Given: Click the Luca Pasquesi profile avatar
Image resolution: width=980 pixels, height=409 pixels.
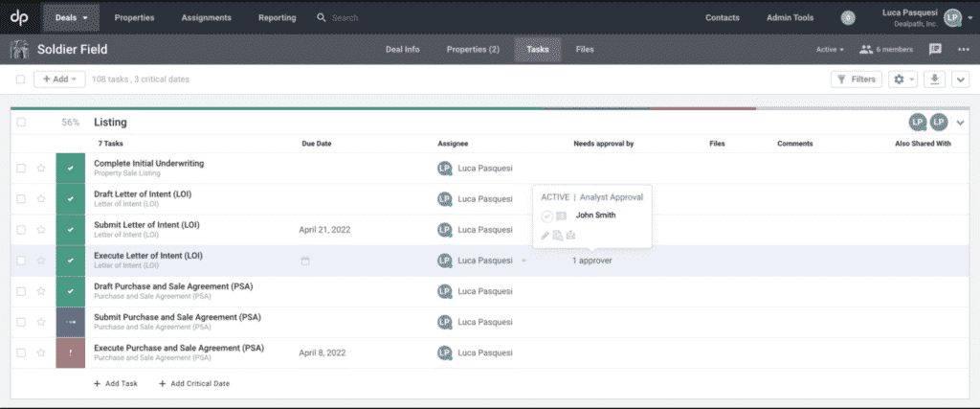Looking at the screenshot, I should [952, 18].
